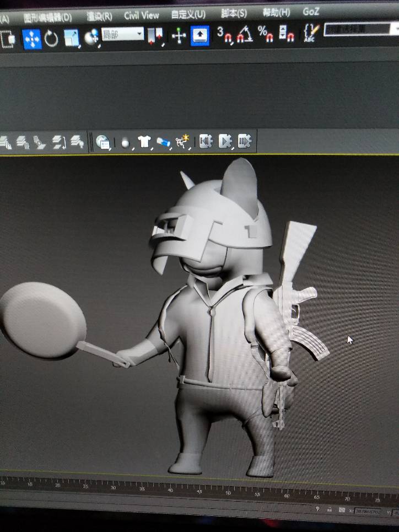Open the 渲染(R) menu
Image resolution: width=399 pixels, height=532 pixels.
(x=99, y=16)
